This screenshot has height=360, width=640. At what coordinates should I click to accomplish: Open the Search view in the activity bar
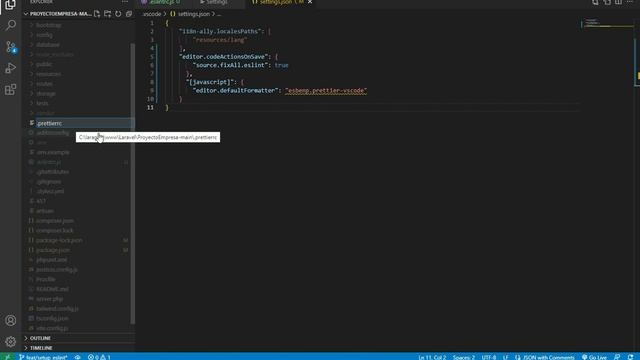coord(11,25)
